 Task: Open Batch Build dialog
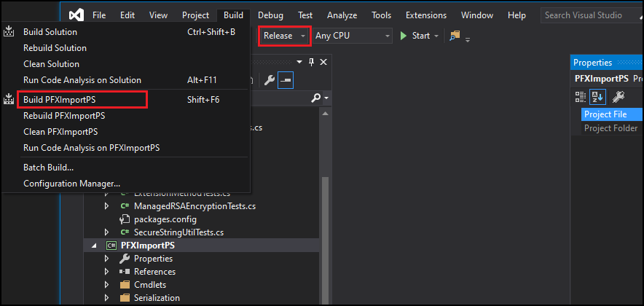coord(125,168)
